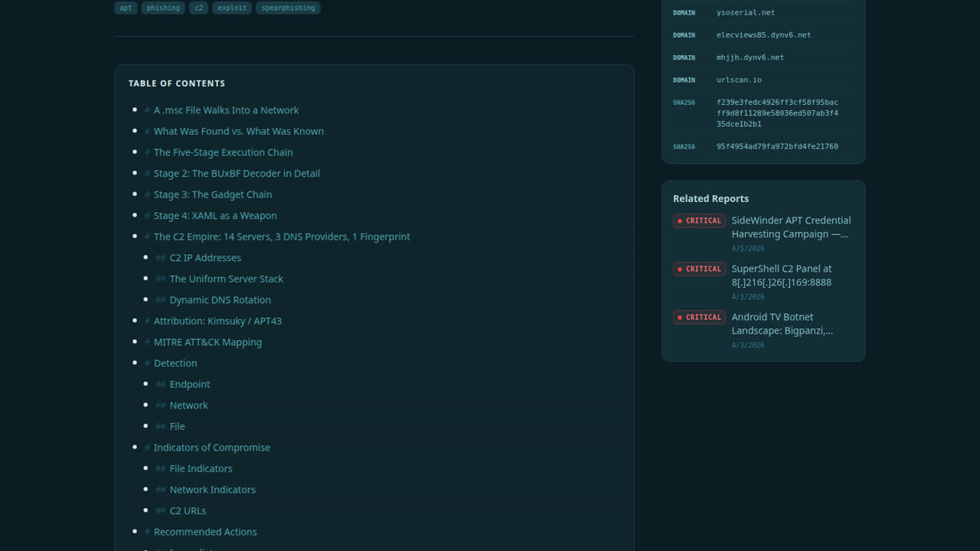This screenshot has height=551, width=980.
Task: Open the 'exploit' tag
Action: coord(232,8)
